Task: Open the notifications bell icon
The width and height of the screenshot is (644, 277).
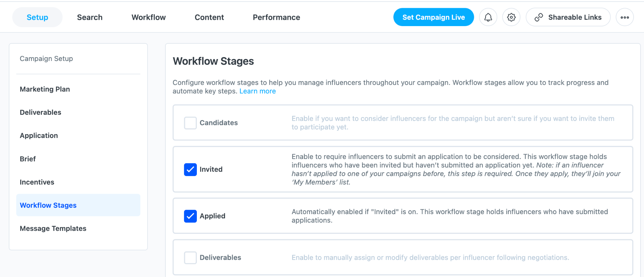Action: (x=488, y=17)
